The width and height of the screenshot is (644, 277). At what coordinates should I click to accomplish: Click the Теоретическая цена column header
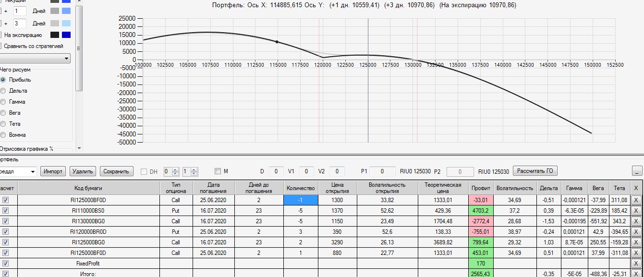(x=443, y=188)
